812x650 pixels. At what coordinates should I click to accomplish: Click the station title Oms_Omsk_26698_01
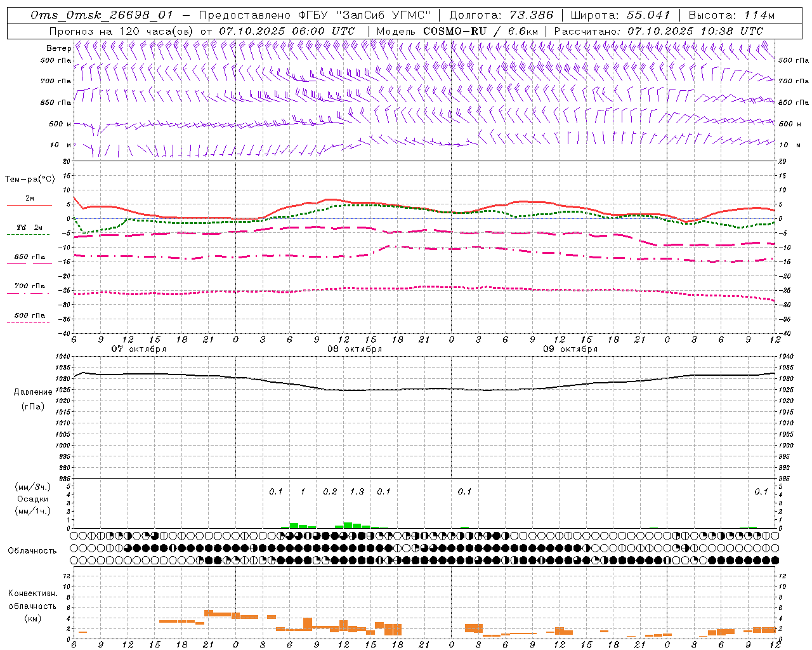[101, 15]
